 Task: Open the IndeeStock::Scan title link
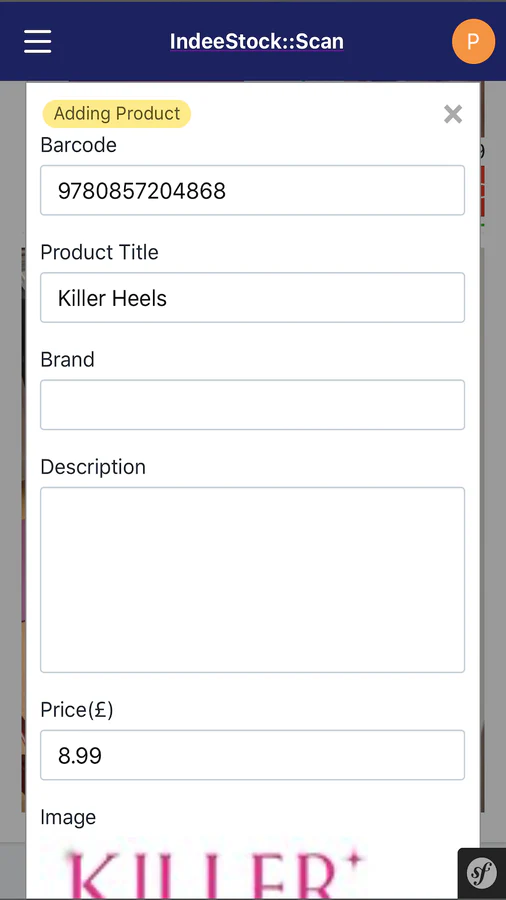(x=256, y=41)
